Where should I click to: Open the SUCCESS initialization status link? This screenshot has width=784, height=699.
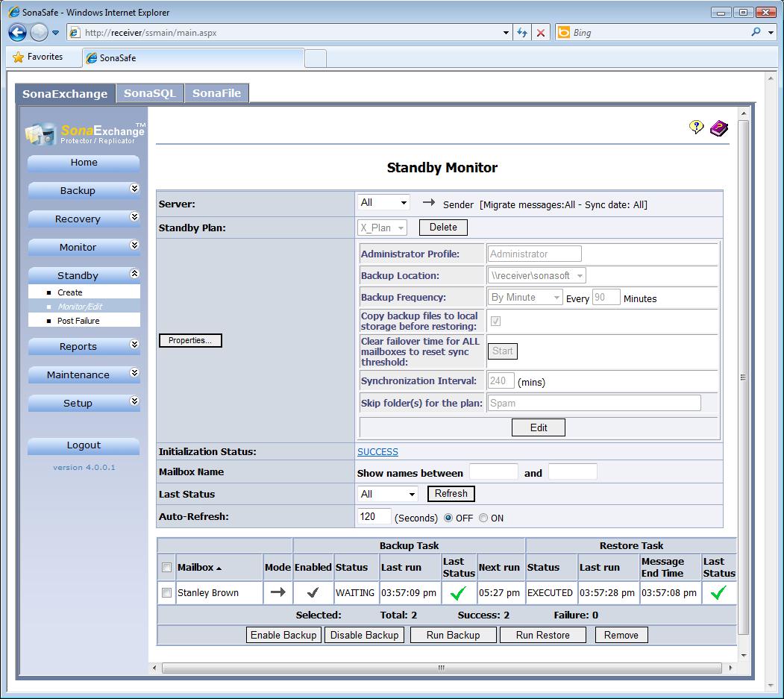(377, 452)
